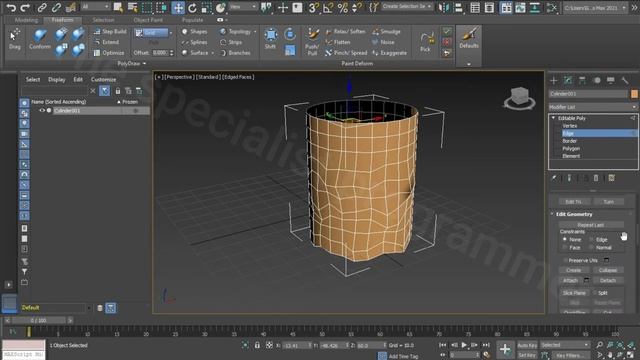
Task: Click the Mirror tool icon
Action: click(444, 7)
